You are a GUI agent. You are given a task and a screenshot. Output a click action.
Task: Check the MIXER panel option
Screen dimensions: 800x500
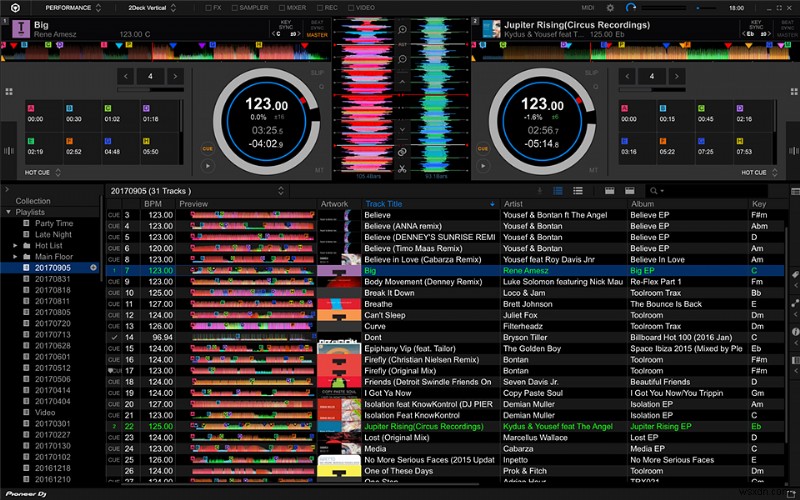[x=282, y=8]
